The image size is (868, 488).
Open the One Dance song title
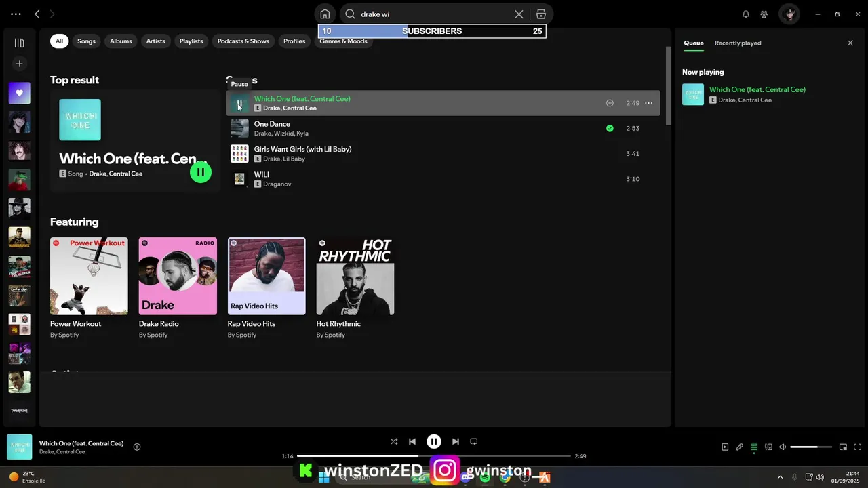point(272,124)
